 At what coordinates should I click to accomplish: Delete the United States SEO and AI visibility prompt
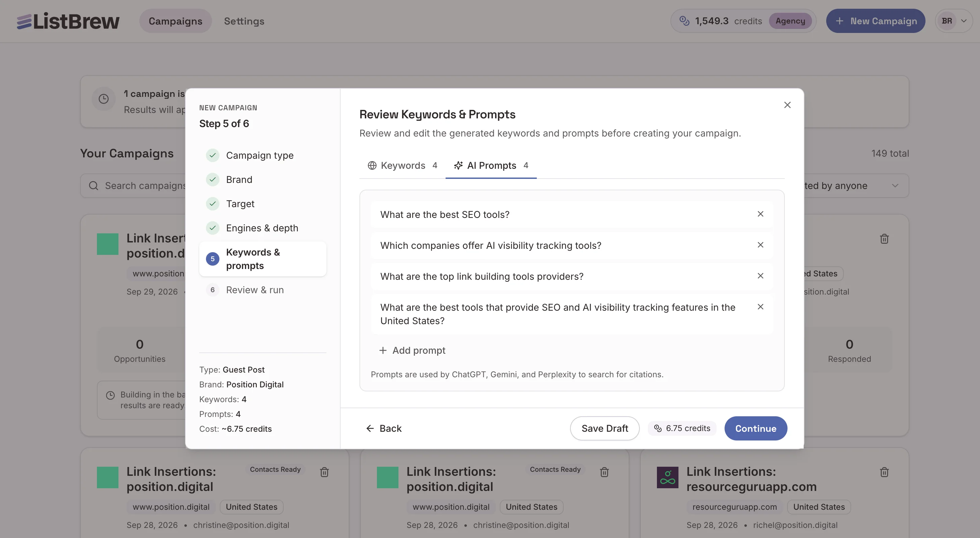(760, 306)
